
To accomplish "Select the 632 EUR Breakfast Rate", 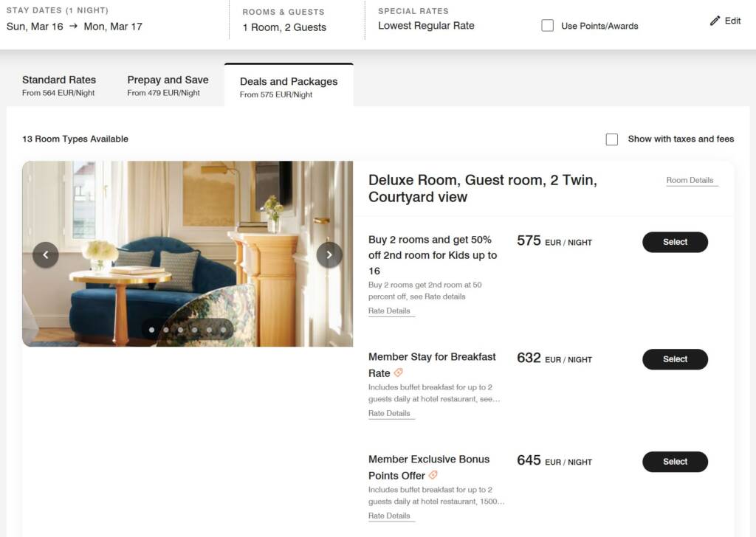I will click(x=675, y=359).
